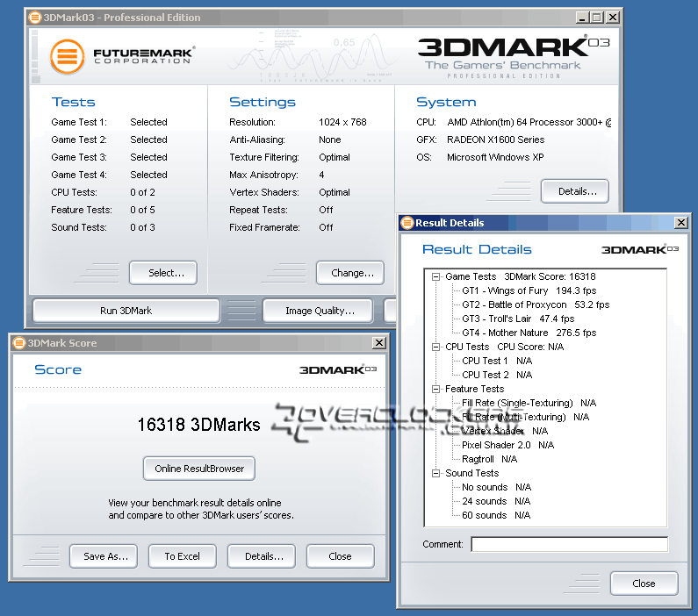Image resolution: width=698 pixels, height=616 pixels.
Task: Close the 3DMark Score dialog via Close button
Action: click(x=340, y=556)
